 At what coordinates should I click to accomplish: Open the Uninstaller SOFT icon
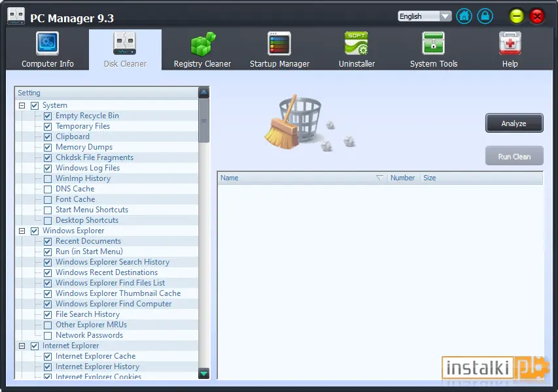(357, 43)
